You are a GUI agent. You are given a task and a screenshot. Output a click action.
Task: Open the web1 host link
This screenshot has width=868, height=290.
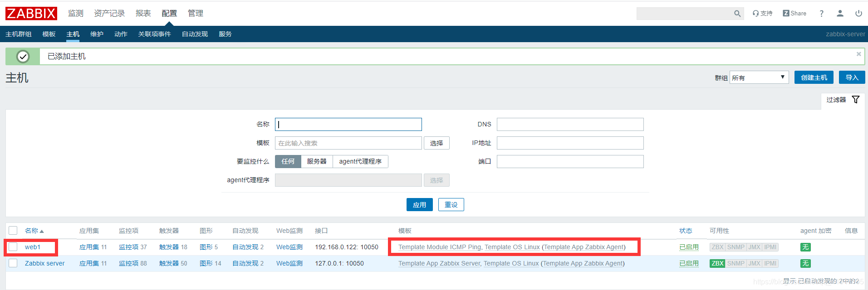pyautogui.click(x=33, y=247)
